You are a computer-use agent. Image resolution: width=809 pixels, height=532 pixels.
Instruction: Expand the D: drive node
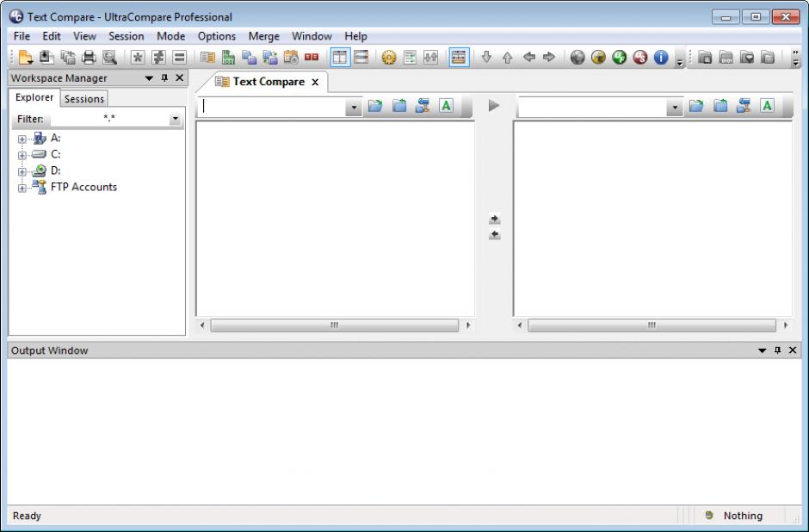click(22, 172)
